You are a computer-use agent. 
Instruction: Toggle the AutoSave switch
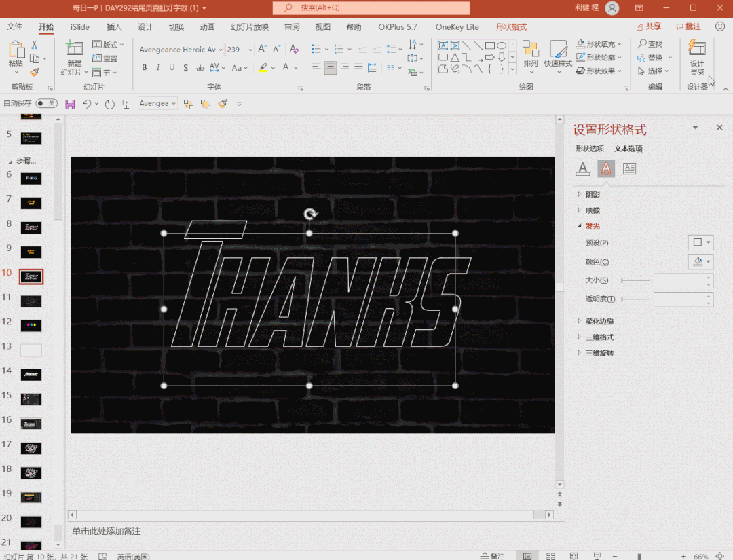47,103
